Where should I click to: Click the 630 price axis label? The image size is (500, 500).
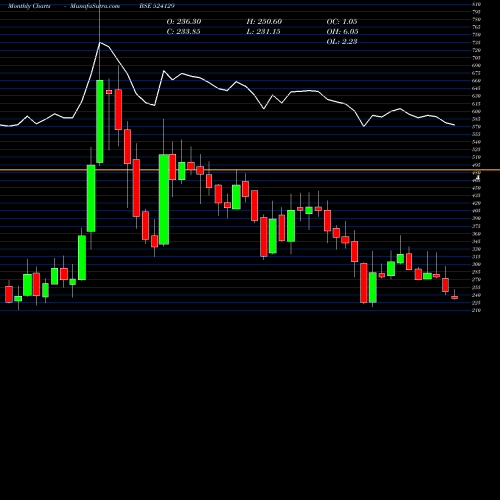point(476,96)
